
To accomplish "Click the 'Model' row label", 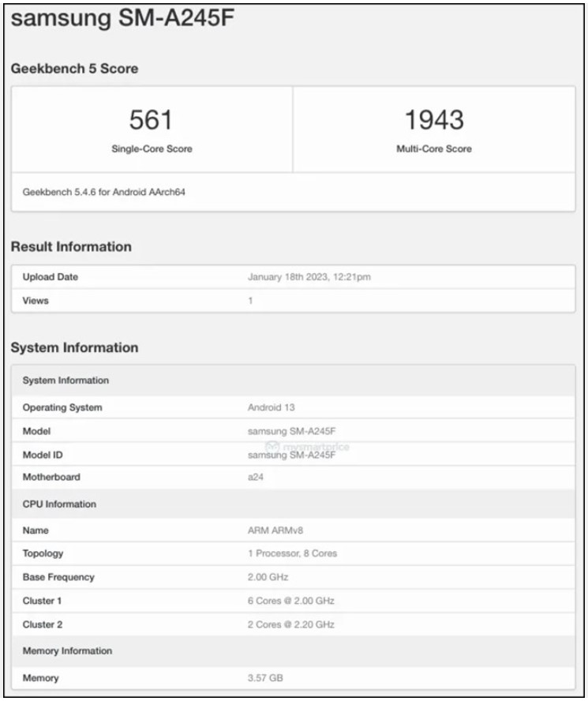I will pos(36,431).
